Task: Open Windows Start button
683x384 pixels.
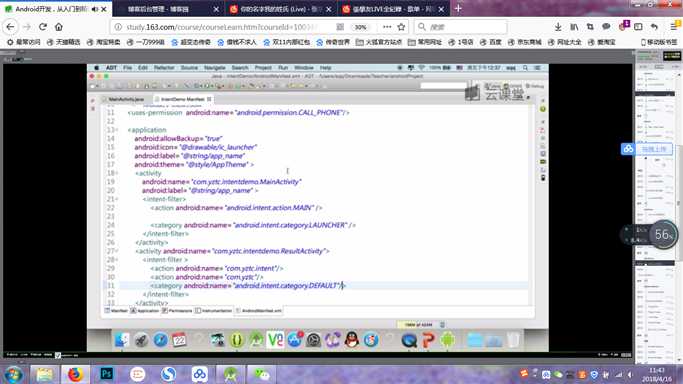Action: [13, 374]
